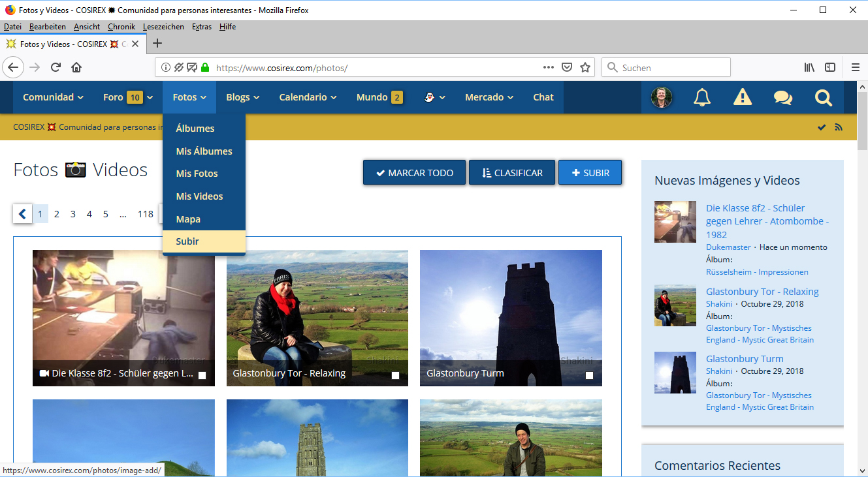868x477 pixels.
Task: Open the conversations speech bubbles icon
Action: [782, 97]
